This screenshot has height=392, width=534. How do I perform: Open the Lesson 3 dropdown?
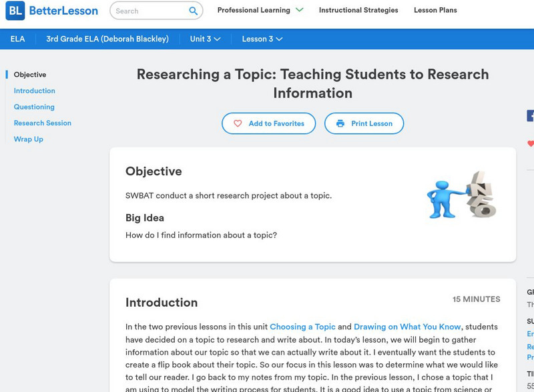[262, 39]
